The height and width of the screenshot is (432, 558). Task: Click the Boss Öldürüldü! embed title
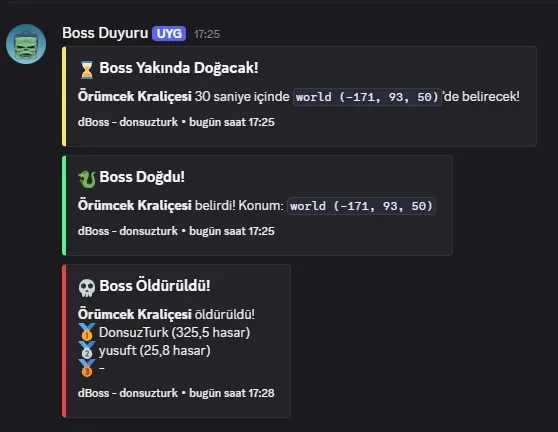tap(155, 286)
